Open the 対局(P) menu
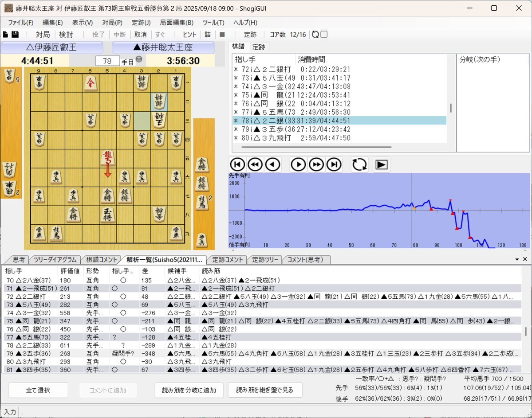Screen dimensions: 532x418 click(x=112, y=23)
